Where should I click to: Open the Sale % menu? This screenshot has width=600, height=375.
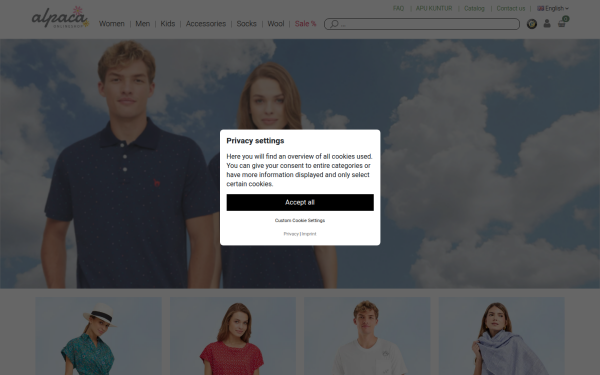coord(305,24)
